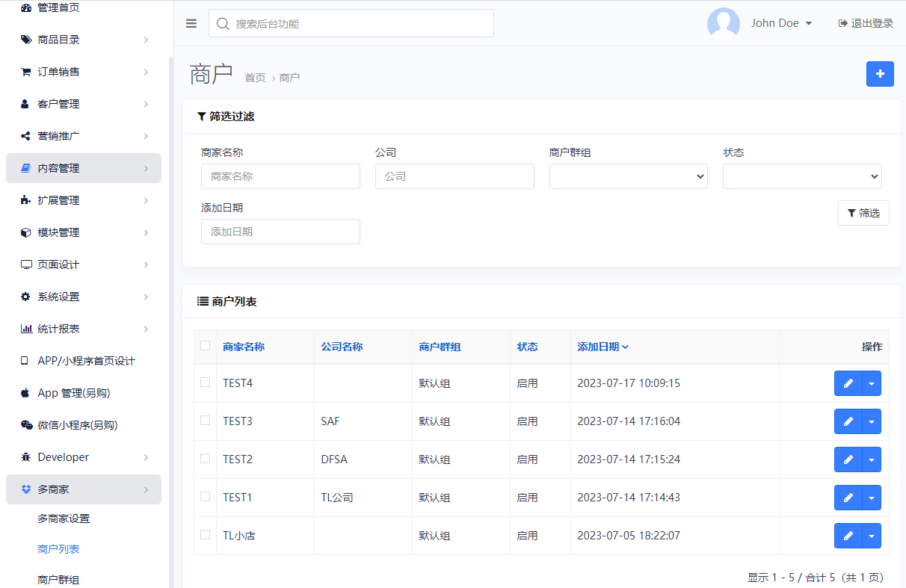The width and height of the screenshot is (906, 588).
Task: Sort by 状态 column header
Action: pos(527,347)
